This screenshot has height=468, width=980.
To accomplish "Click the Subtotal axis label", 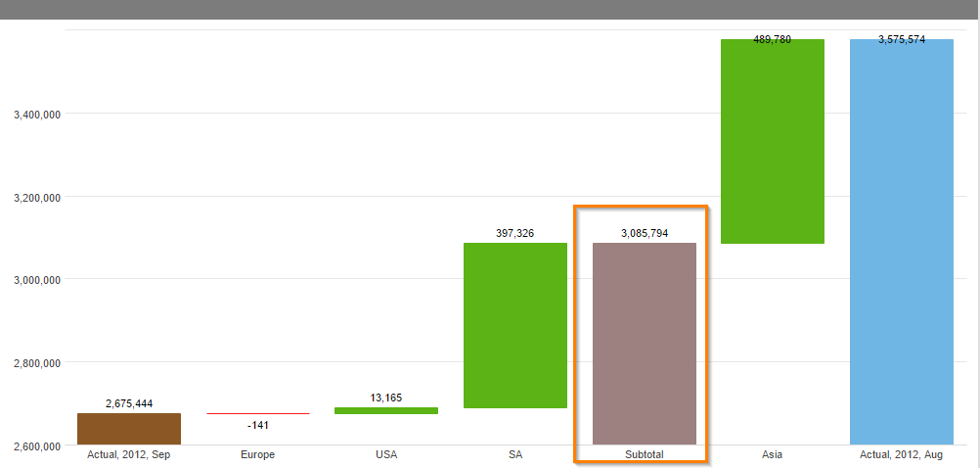I will coord(645,455).
